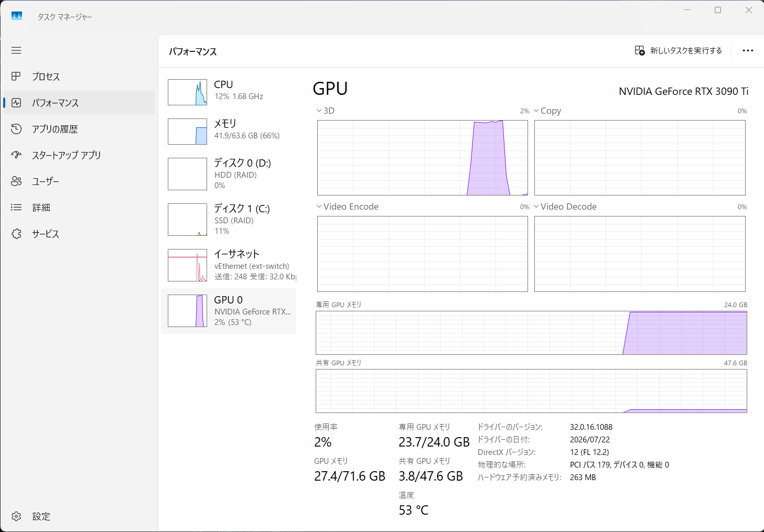The height and width of the screenshot is (532, 764).
Task: Click the 27.4/71.6 GB GPU memory value
Action: click(350, 476)
